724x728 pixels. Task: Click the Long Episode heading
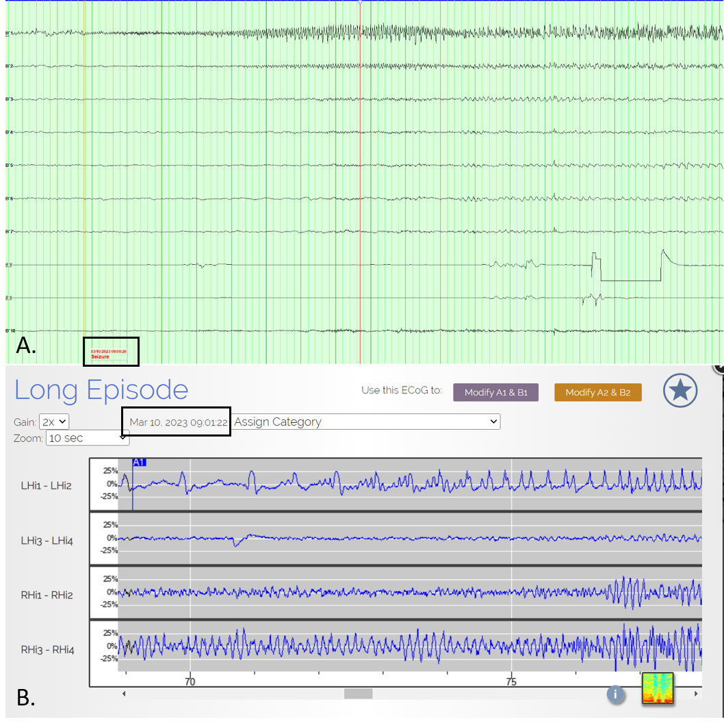pyautogui.click(x=101, y=390)
